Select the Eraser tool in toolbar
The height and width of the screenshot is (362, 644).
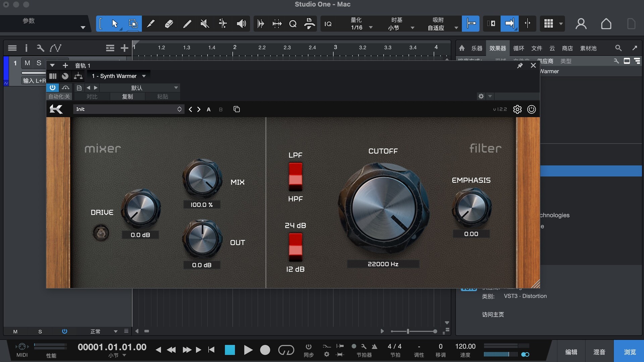(x=169, y=24)
